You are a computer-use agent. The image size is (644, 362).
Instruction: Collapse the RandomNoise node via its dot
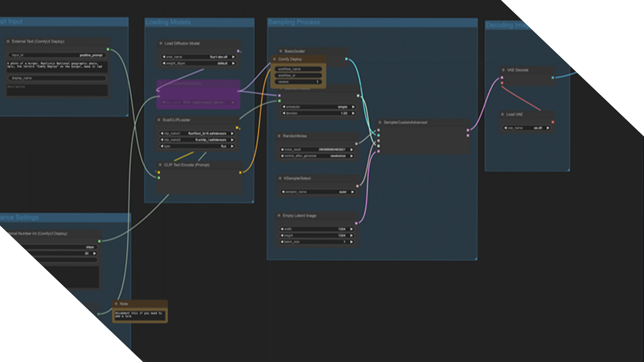click(x=279, y=136)
